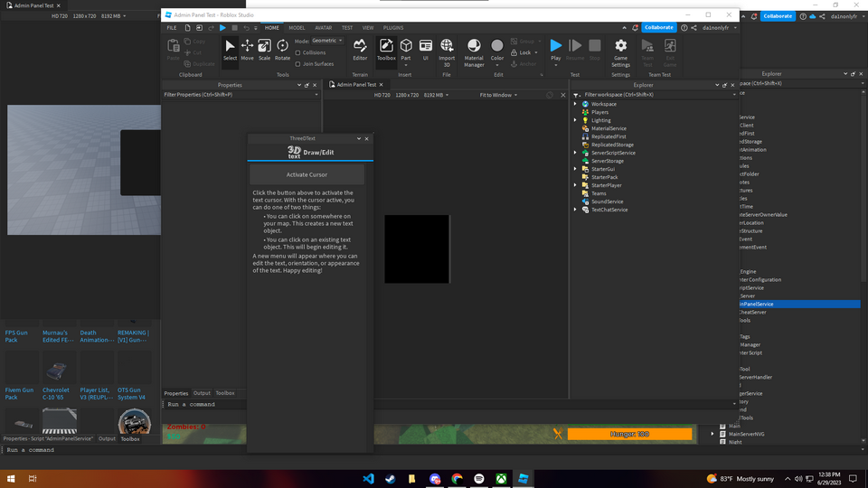Select ServerStorage in the Explorer
Screen dimensions: 868x488
coord(608,161)
